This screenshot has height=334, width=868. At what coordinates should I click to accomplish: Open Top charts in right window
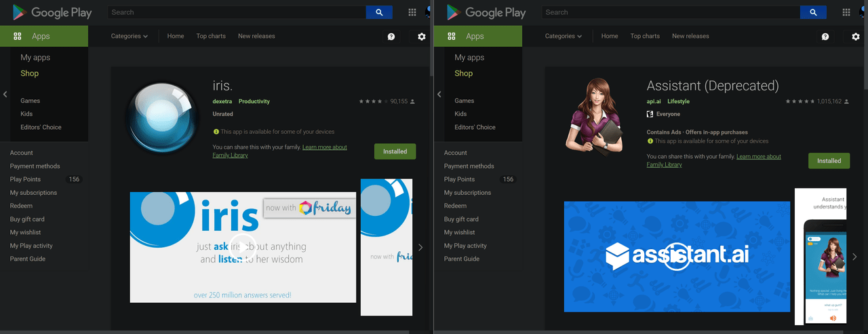645,36
